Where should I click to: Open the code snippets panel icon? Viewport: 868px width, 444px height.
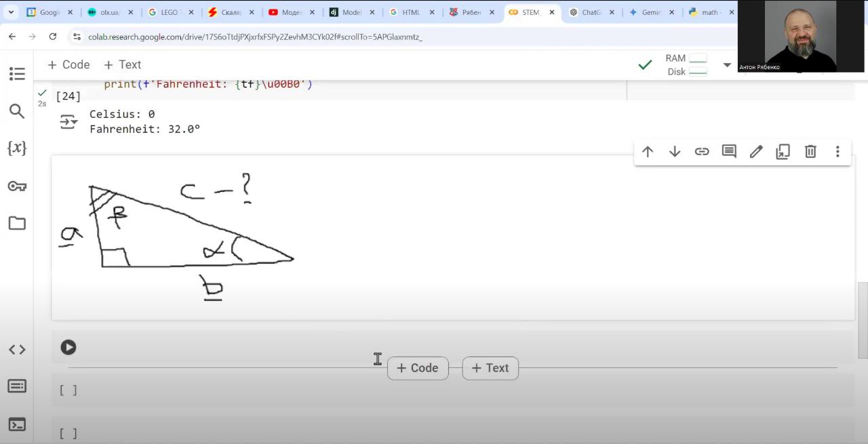pos(17,350)
